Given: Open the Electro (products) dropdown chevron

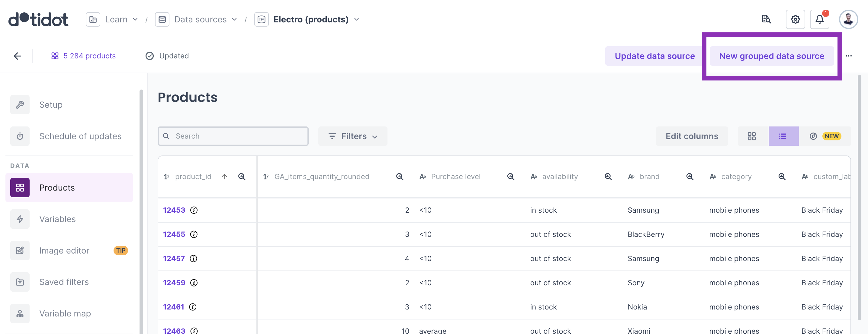Looking at the screenshot, I should 356,19.
